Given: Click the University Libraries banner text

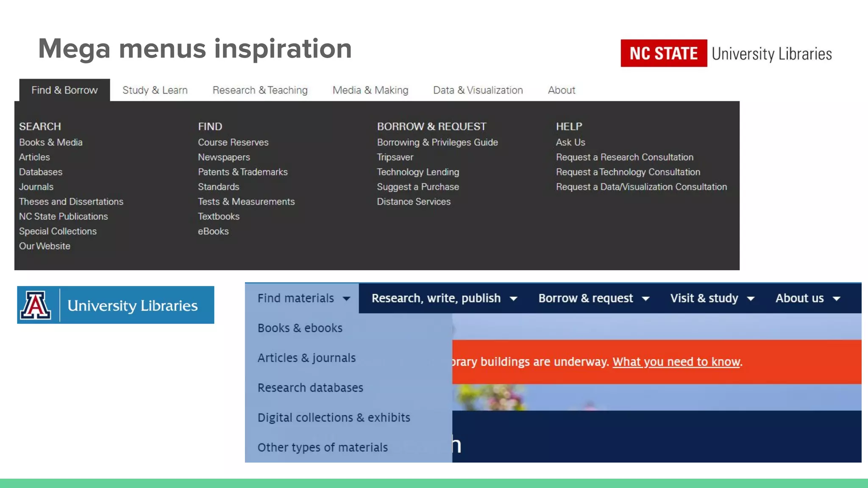Looking at the screenshot, I should 132,306.
